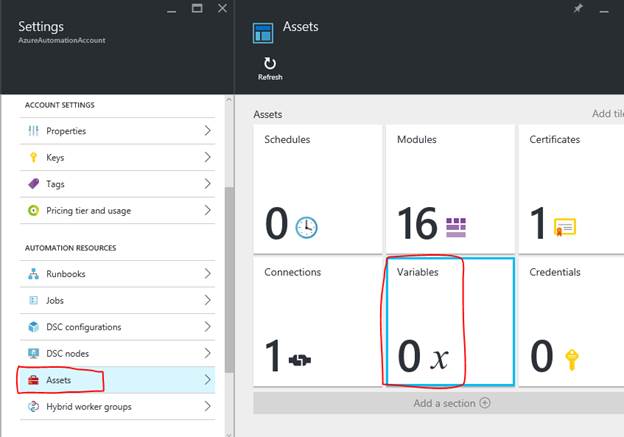This screenshot has height=437, width=624.
Task: Click the Pricing tier green circle icon
Action: 33,210
